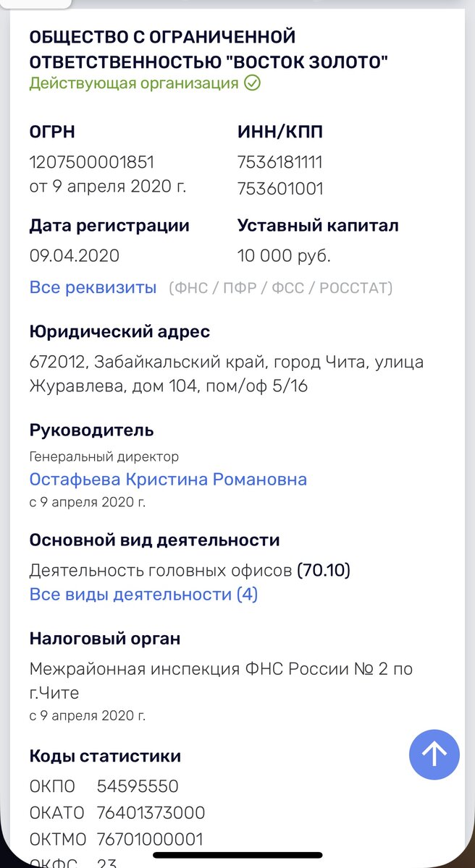Click activity code '70.10' main occupation
The height and width of the screenshot is (868, 475).
click(x=324, y=570)
